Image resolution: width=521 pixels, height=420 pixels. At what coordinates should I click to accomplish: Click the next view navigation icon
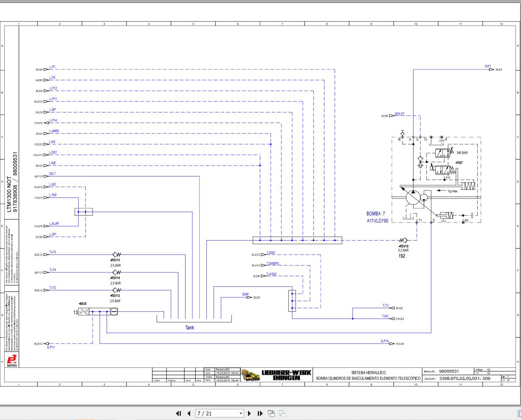[282, 413]
